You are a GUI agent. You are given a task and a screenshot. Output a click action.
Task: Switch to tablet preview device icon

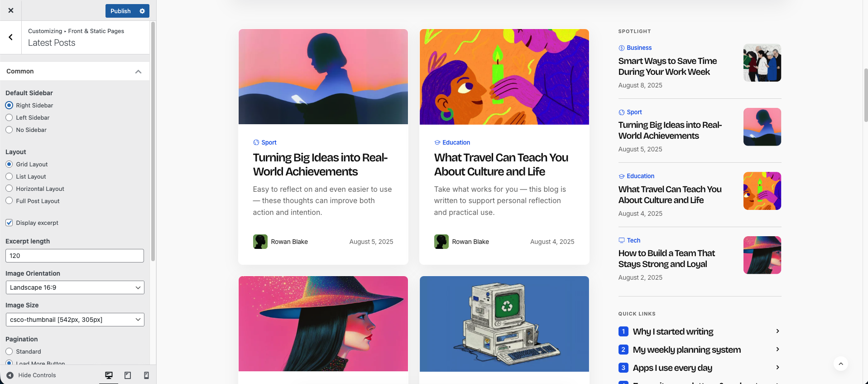click(x=128, y=375)
